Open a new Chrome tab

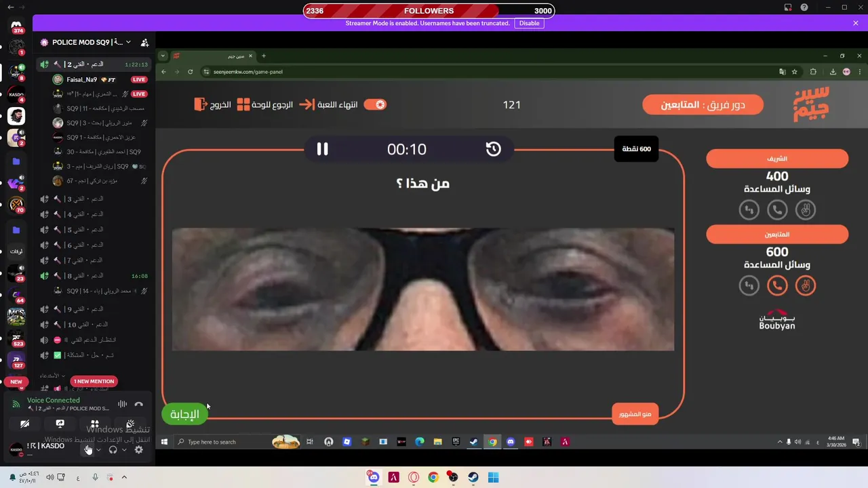tap(264, 56)
